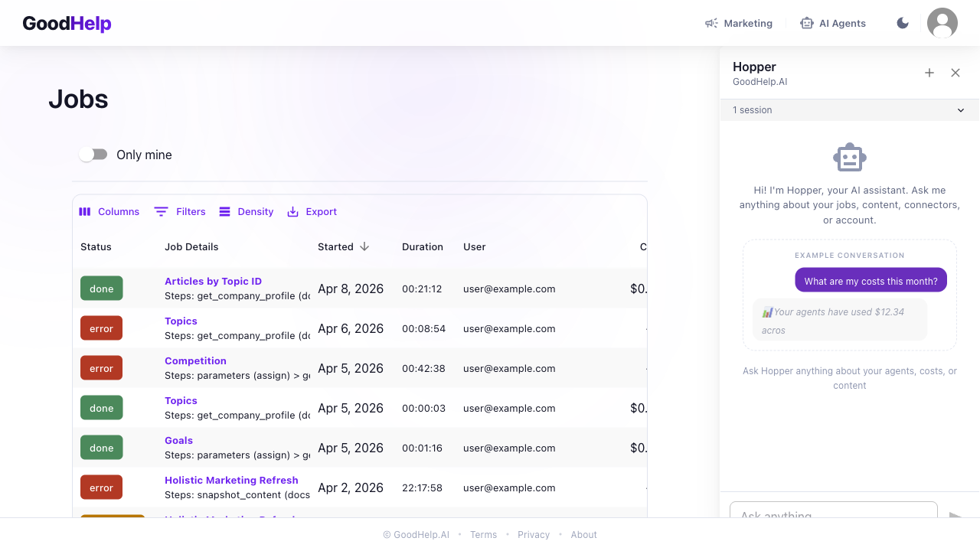This screenshot has width=980, height=551.
Task: Open the Columns selector
Action: (109, 212)
